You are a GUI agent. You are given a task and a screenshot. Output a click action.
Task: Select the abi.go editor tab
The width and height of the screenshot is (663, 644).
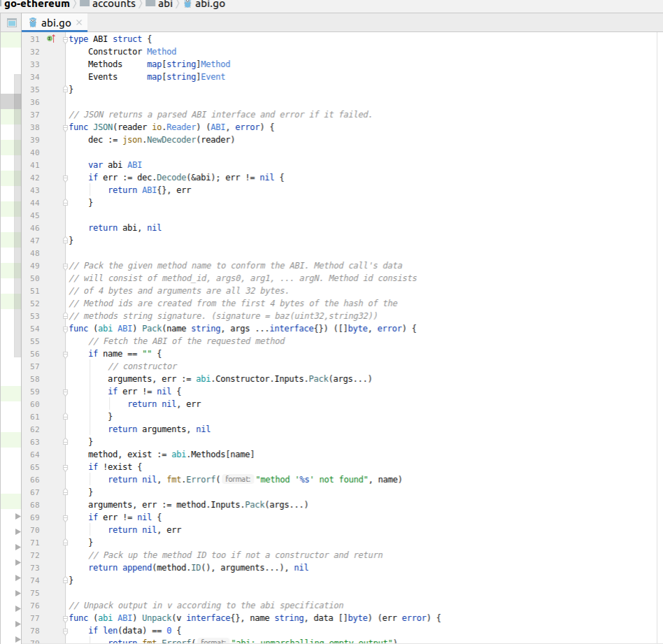(x=55, y=23)
